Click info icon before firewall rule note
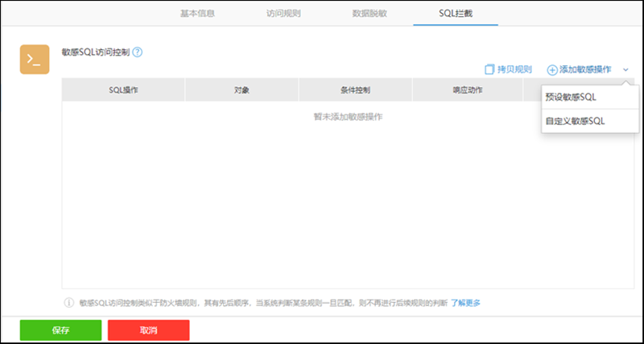 coord(68,303)
